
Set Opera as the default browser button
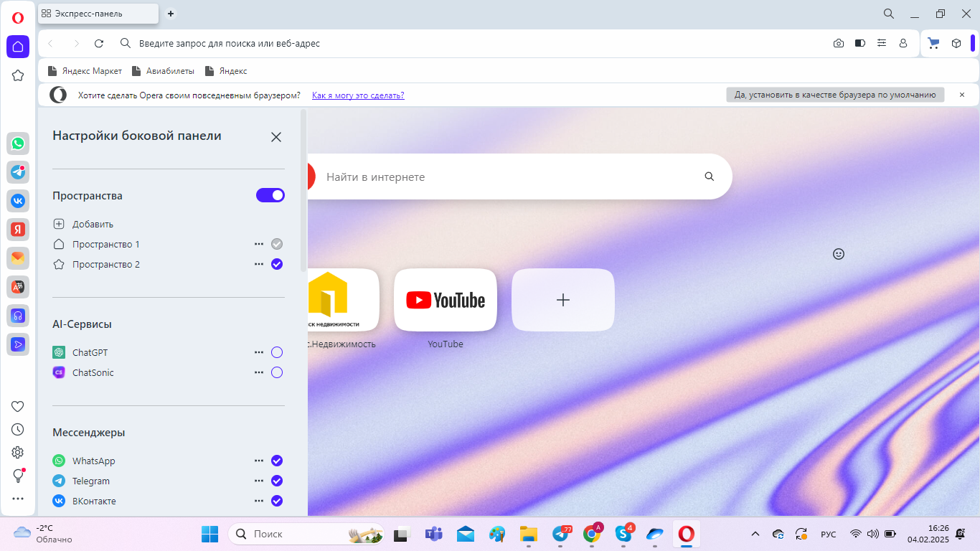(835, 95)
